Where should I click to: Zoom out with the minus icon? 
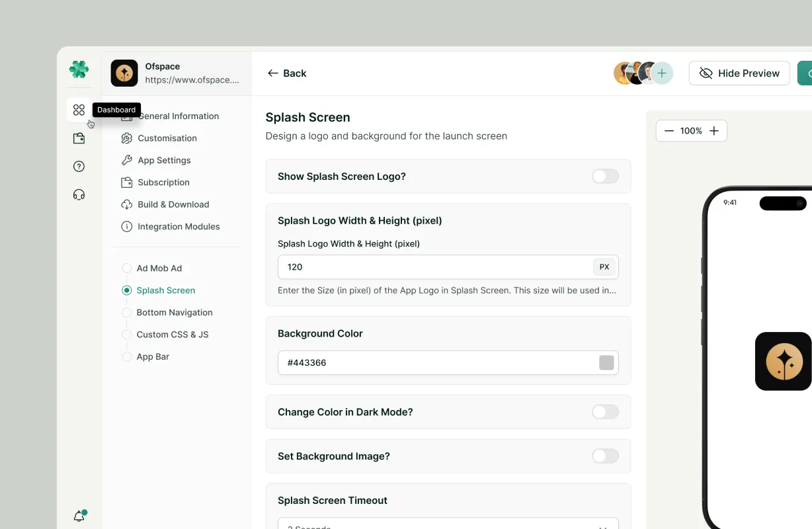pyautogui.click(x=669, y=131)
